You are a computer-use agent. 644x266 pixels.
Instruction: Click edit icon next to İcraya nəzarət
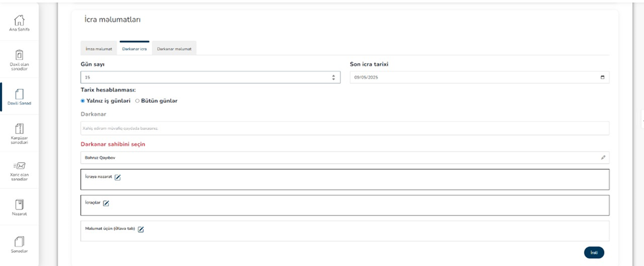click(118, 177)
